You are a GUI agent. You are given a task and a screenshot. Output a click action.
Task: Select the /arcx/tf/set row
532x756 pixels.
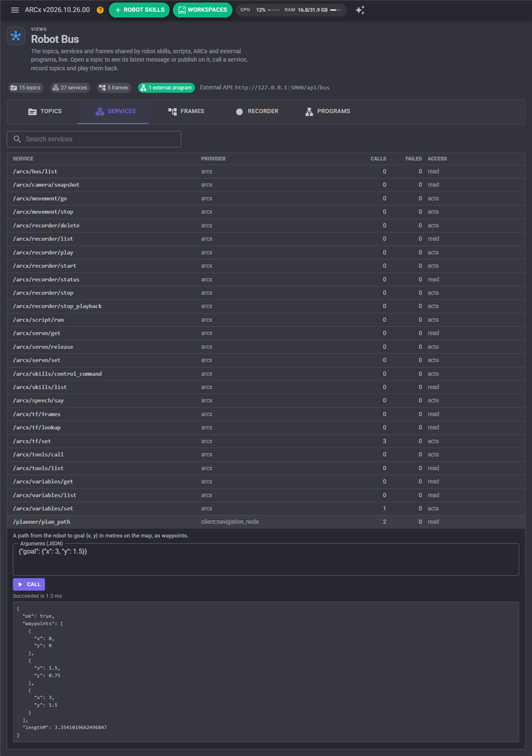pyautogui.click(x=266, y=441)
